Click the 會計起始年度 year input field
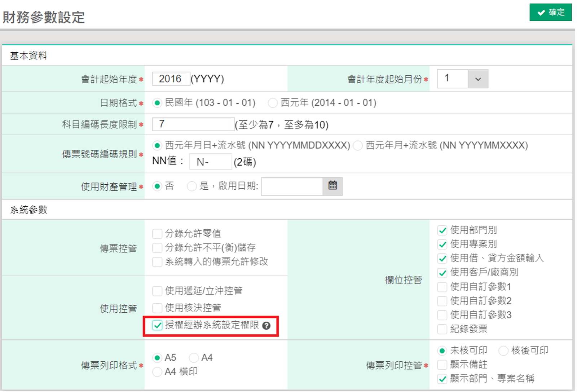Viewport: 577px width, 392px height. click(x=171, y=79)
